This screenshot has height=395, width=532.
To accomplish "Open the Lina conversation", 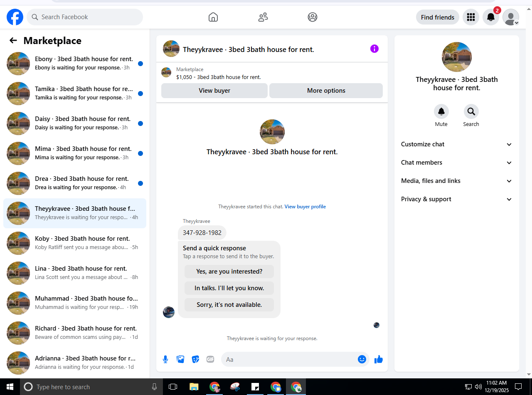I will tap(75, 273).
